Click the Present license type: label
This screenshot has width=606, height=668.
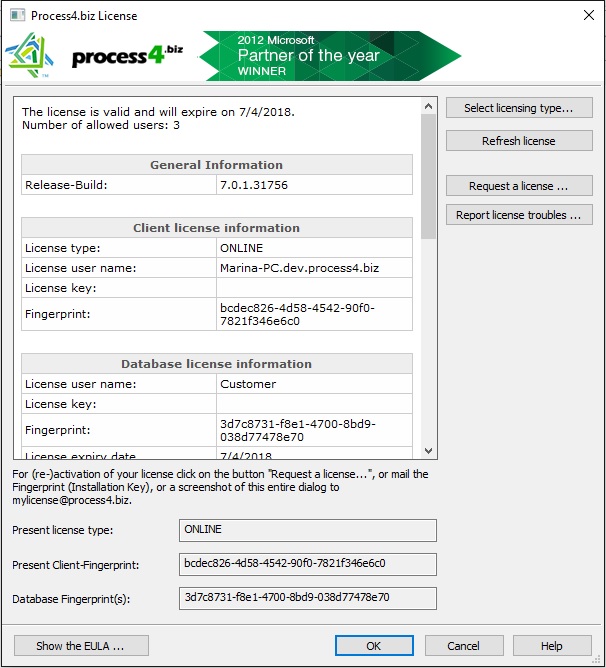tap(63, 530)
